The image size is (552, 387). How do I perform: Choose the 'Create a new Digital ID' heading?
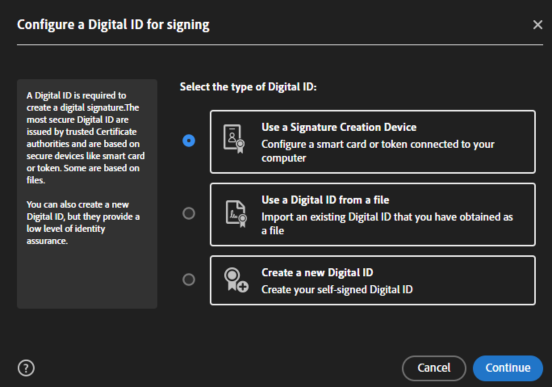pos(317,273)
